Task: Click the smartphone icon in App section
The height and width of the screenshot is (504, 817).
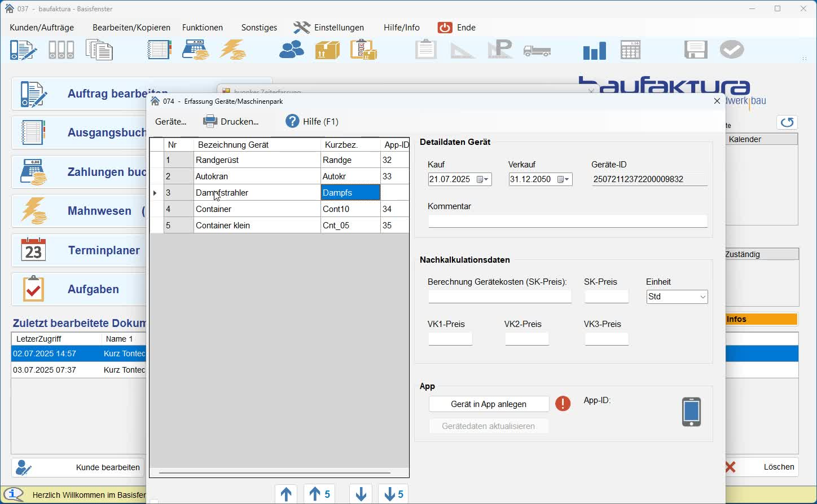Action: tap(691, 412)
